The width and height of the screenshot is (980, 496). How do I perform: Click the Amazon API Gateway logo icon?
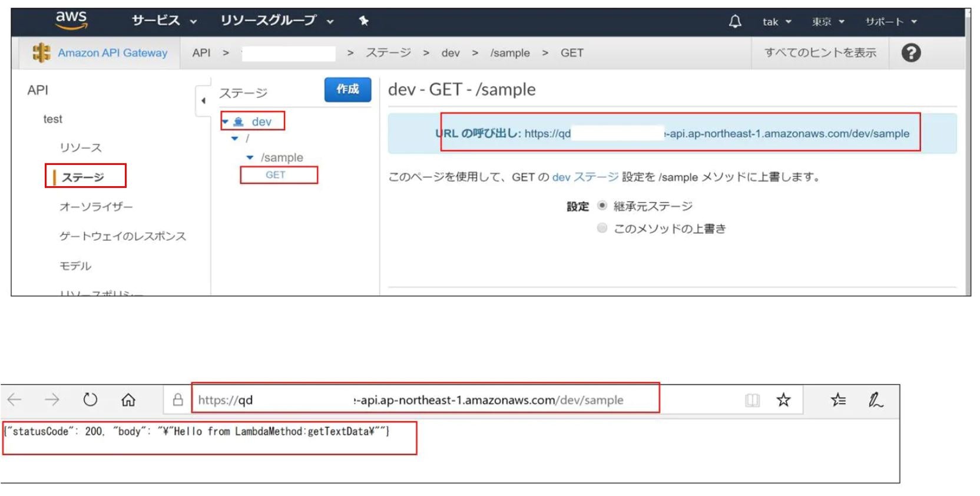[41, 52]
